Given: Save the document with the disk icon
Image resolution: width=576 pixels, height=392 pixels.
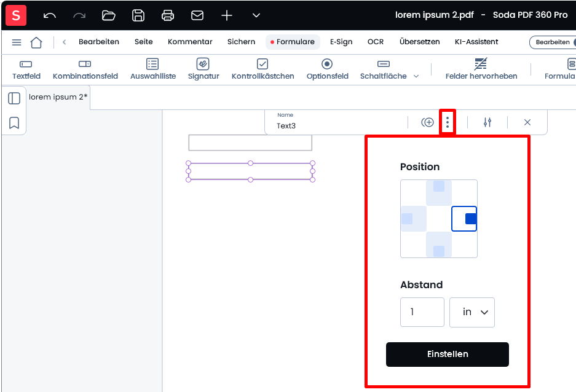Looking at the screenshot, I should (x=138, y=15).
